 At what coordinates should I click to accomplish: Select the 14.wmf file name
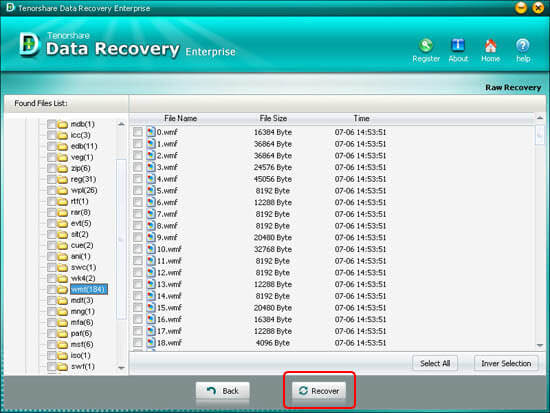point(169,295)
